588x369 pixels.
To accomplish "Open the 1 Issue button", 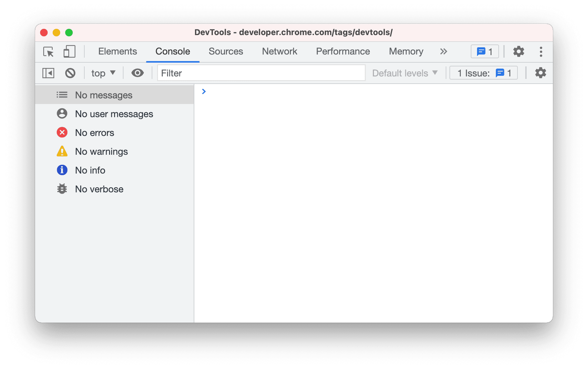I will tap(483, 73).
